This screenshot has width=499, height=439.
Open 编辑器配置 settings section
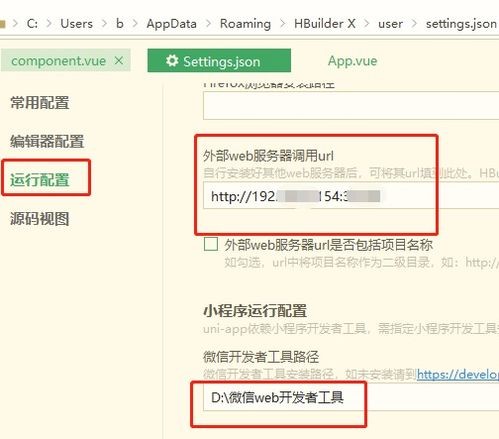pyautogui.click(x=47, y=141)
